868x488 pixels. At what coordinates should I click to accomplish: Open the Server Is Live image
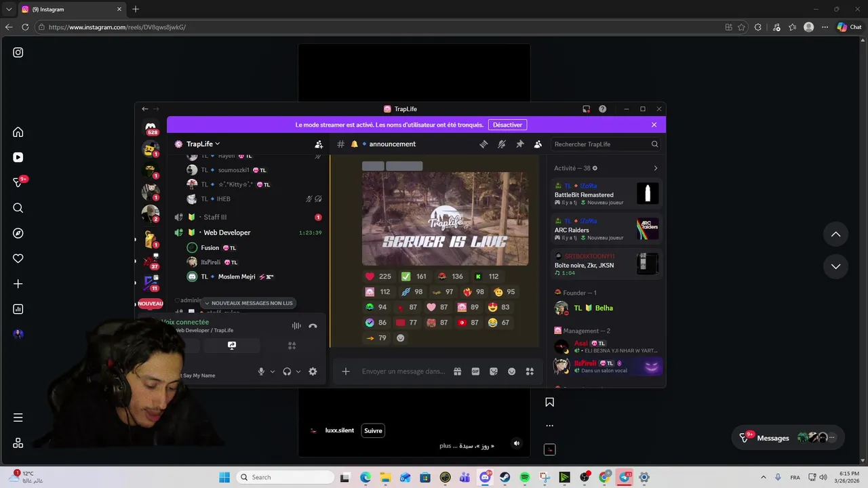(x=445, y=218)
